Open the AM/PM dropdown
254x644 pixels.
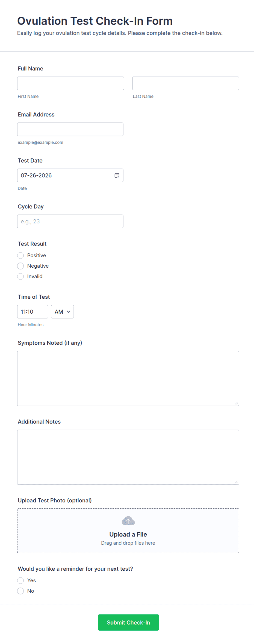click(62, 312)
